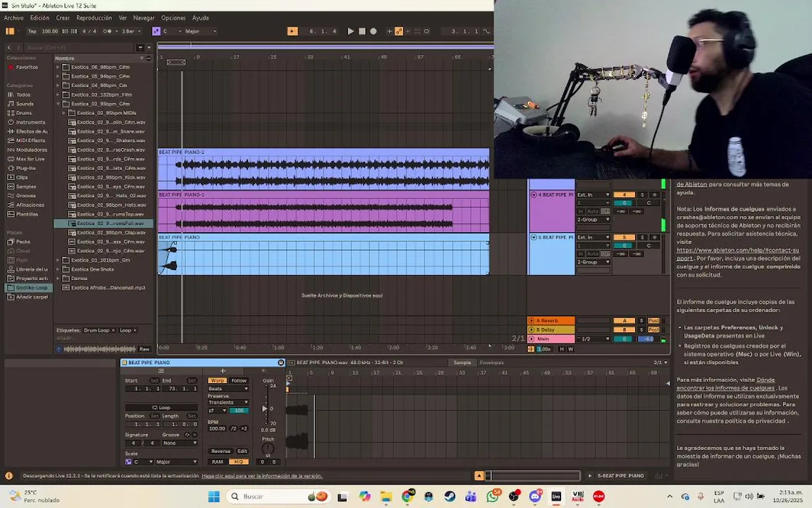
Task: Select Samples category in the browser
Action: click(x=26, y=186)
